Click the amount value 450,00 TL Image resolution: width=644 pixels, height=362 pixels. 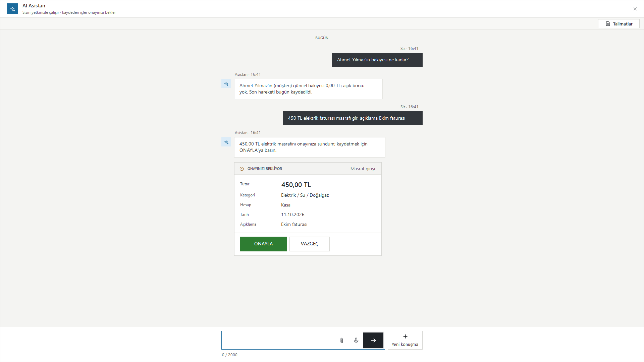tap(296, 185)
